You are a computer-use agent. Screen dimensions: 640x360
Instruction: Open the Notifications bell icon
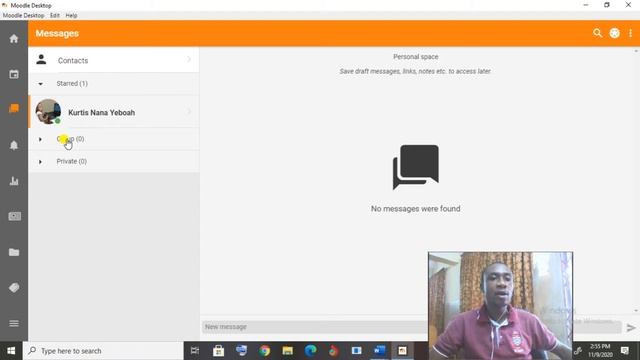(14, 145)
